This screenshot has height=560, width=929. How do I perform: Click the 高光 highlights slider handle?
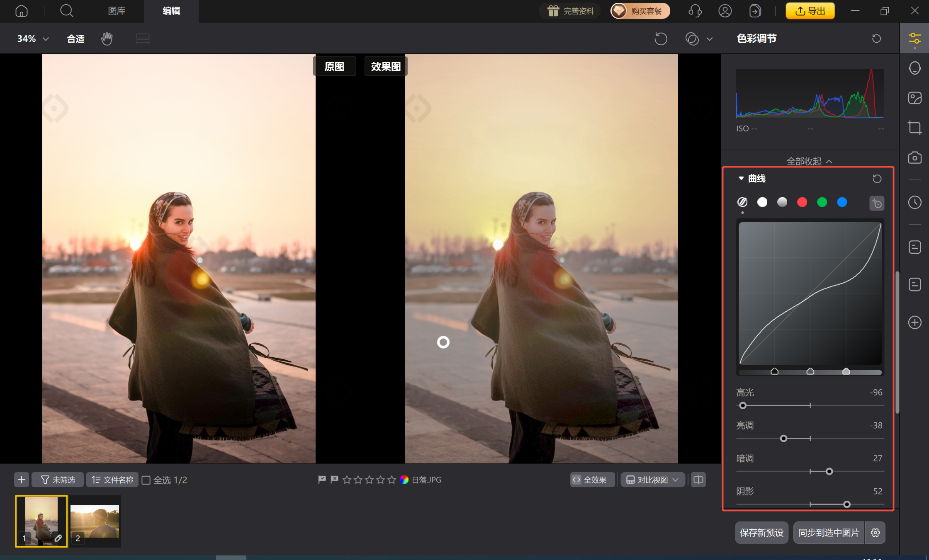tap(743, 405)
